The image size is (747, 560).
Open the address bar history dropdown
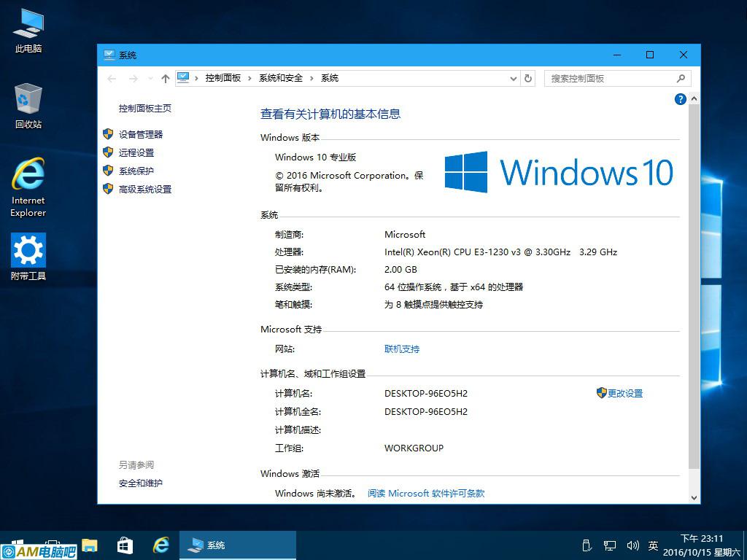pyautogui.click(x=513, y=79)
